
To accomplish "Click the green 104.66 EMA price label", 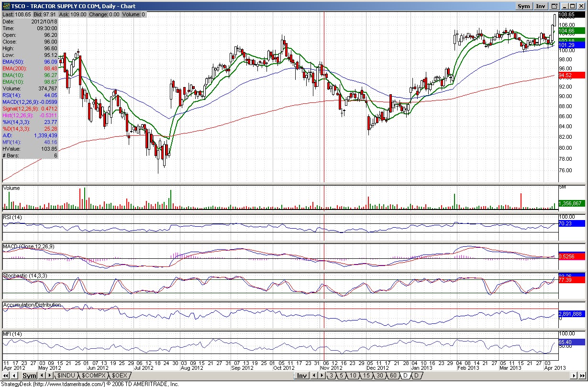I will pyautogui.click(x=572, y=31).
